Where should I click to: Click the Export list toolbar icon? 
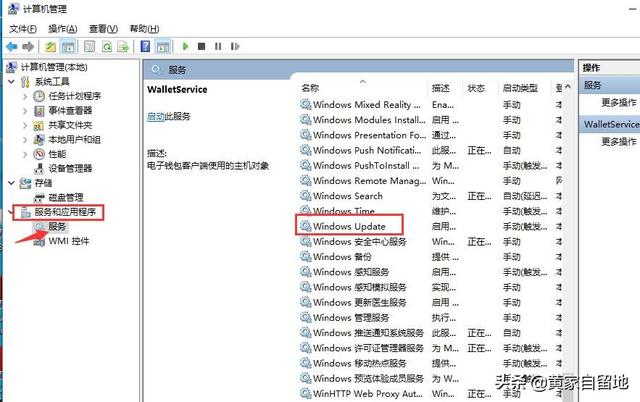[x=123, y=47]
